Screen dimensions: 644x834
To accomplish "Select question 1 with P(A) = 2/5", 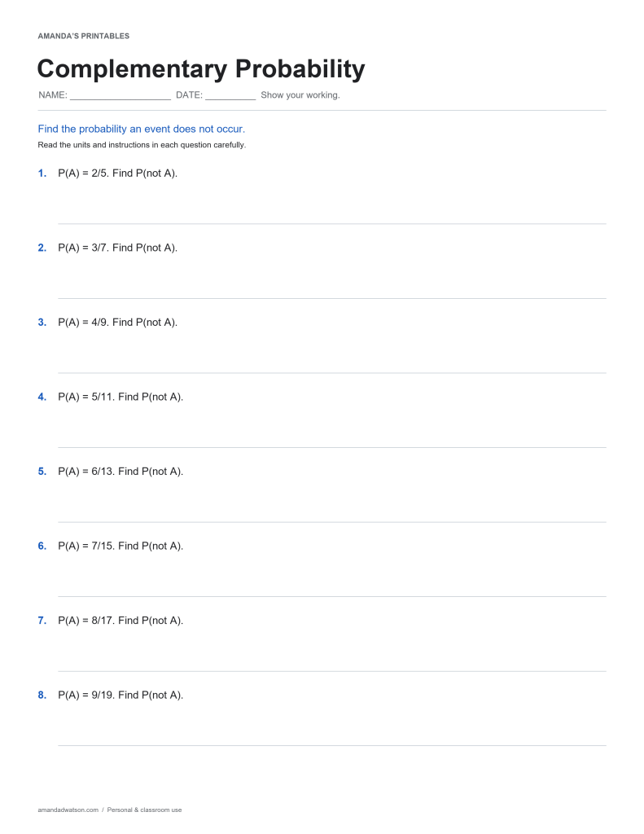I will click(117, 173).
